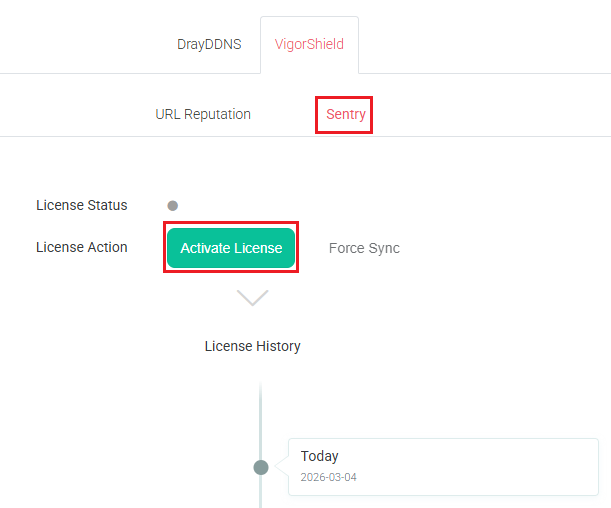
Task: Click the blank right side of the Today card
Action: (x=520, y=466)
